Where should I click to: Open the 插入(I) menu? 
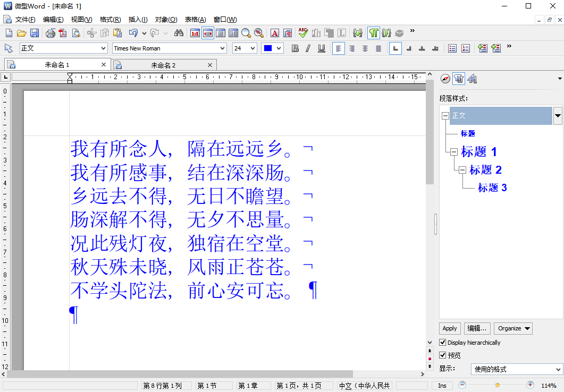click(x=138, y=20)
